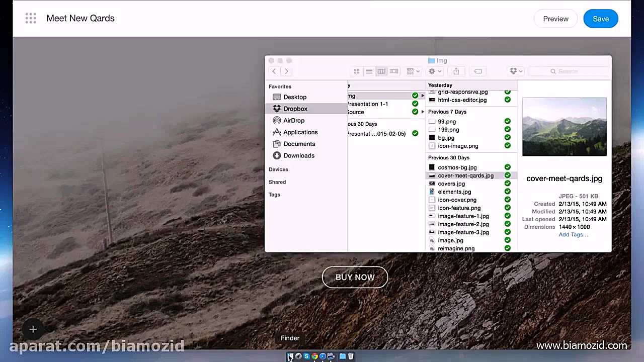644x362 pixels.
Task: Click the bg.jpg file thumbnail icon
Action: [x=432, y=138]
